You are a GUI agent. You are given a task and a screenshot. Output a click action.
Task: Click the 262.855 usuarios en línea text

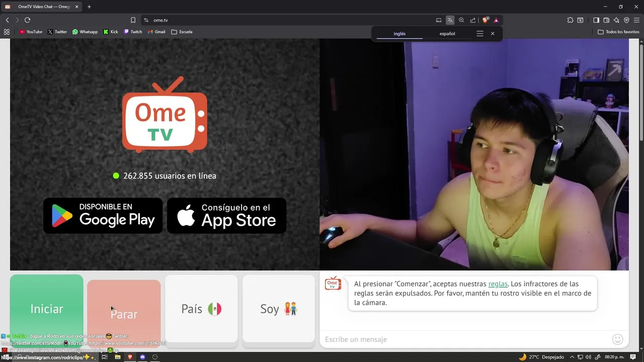[170, 176]
